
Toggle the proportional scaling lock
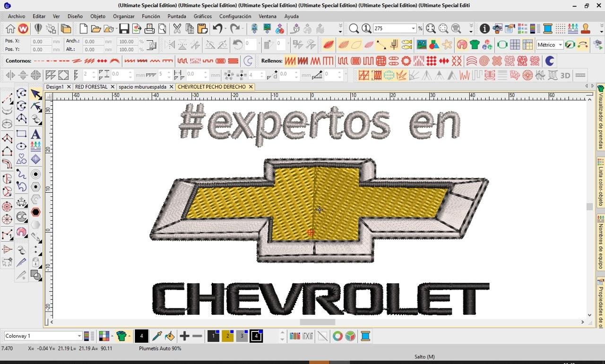click(152, 45)
